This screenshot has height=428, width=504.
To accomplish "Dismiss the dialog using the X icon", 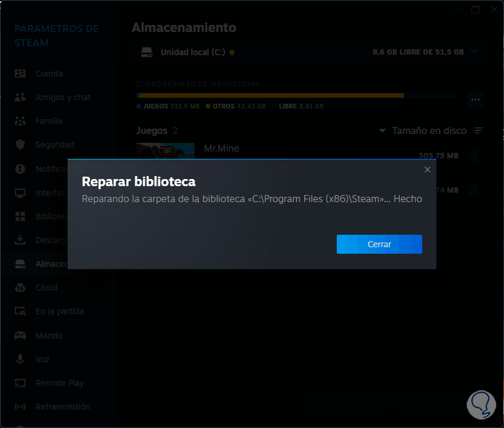I will pyautogui.click(x=427, y=170).
